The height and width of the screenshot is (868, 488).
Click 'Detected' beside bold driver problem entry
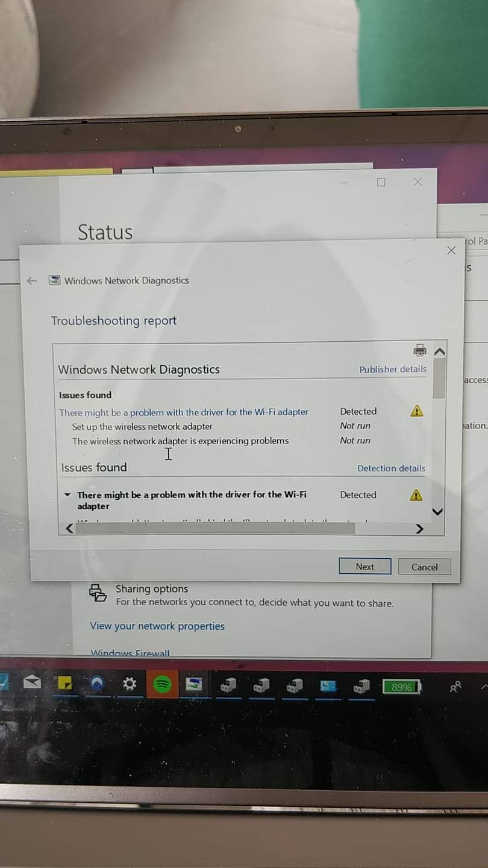(x=358, y=495)
